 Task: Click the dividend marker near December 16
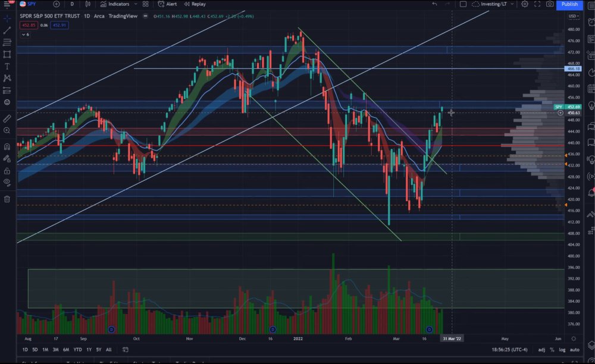pyautogui.click(x=273, y=330)
